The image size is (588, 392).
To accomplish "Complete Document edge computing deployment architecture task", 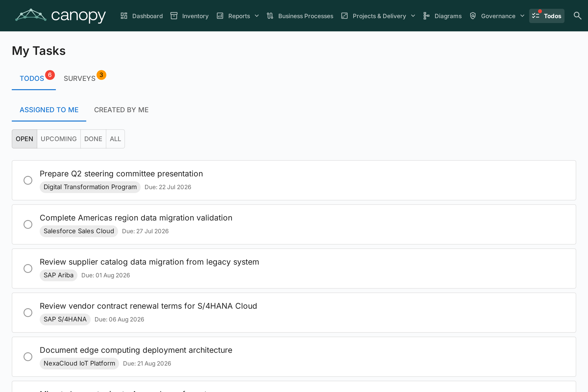I will tap(28, 357).
